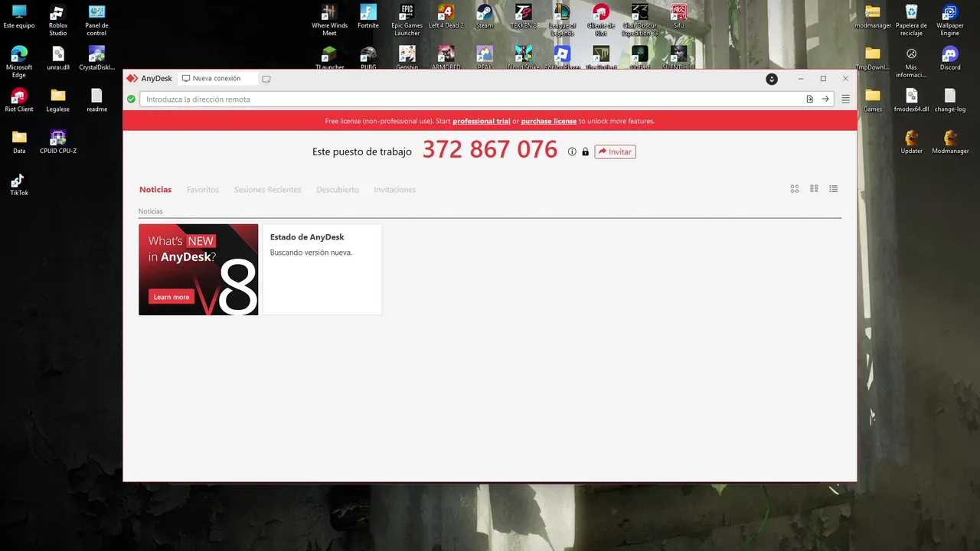Select the Clair Obscur Expedition 33 icon
The width and height of the screenshot is (980, 551).
[639, 20]
